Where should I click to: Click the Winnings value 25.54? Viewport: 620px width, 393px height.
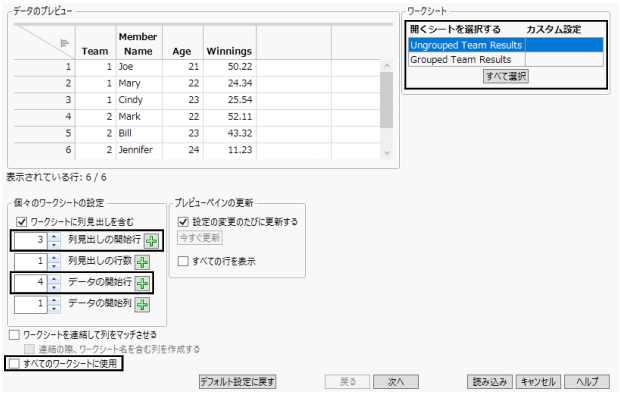(230, 100)
